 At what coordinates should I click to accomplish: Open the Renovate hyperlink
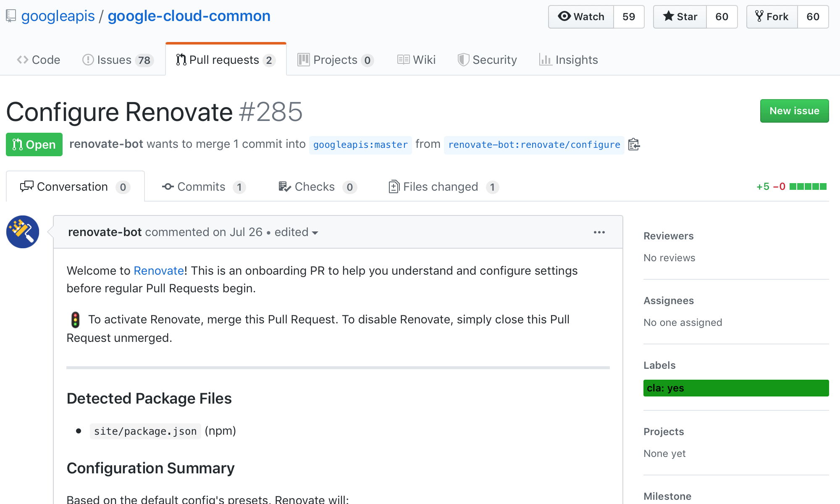(159, 271)
